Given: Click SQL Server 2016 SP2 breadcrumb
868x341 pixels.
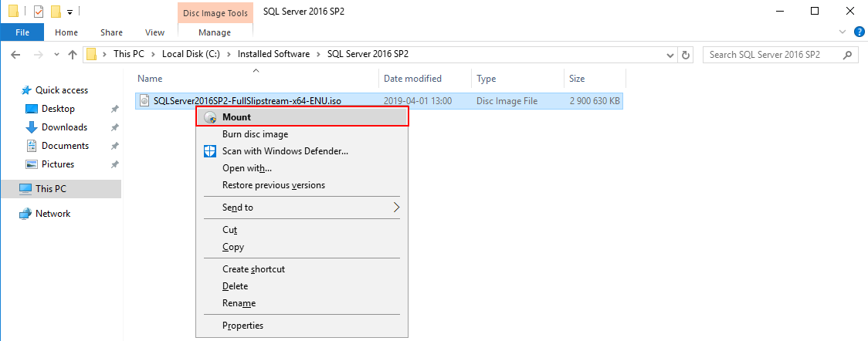Looking at the screenshot, I should 368,54.
